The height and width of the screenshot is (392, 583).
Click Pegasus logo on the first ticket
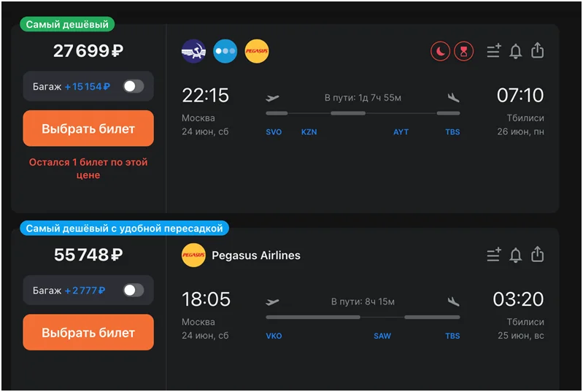pos(257,51)
